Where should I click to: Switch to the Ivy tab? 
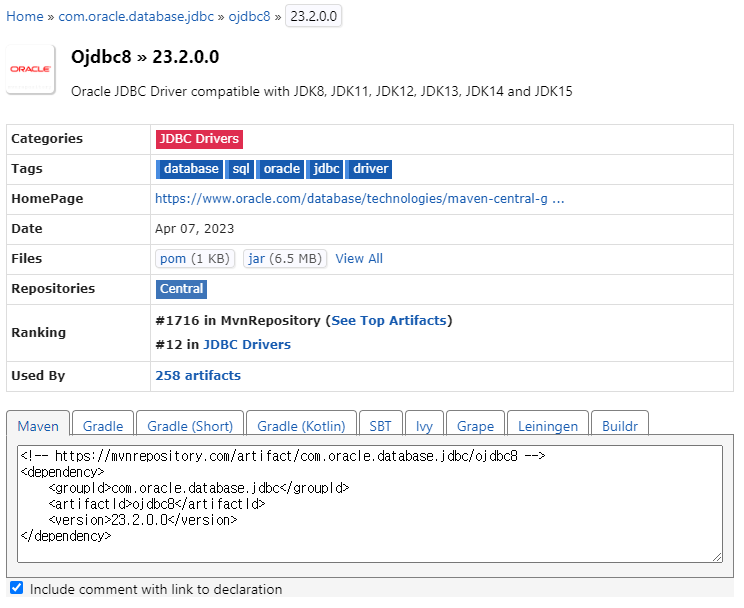(x=424, y=425)
